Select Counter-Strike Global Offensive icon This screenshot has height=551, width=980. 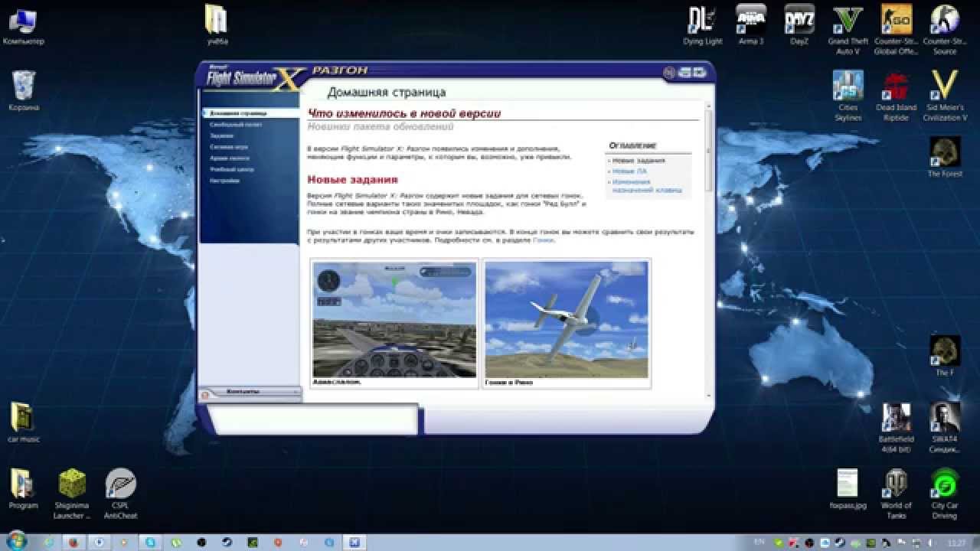[896, 30]
